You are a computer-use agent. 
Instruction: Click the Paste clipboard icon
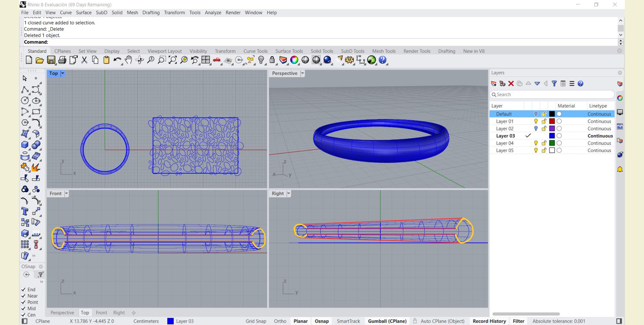coord(106,60)
